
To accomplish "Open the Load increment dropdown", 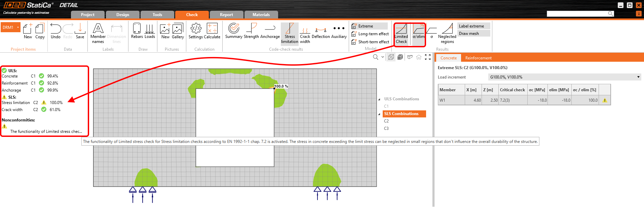I will tap(638, 77).
